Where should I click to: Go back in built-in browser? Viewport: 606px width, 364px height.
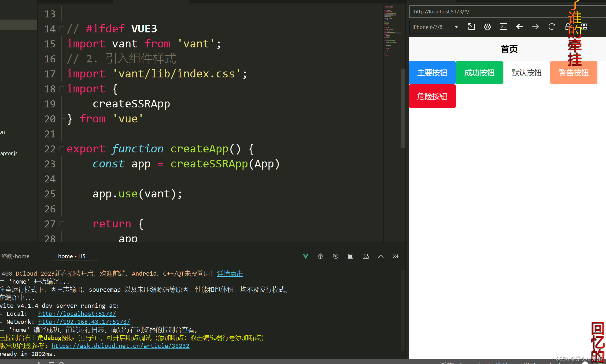coord(519,27)
